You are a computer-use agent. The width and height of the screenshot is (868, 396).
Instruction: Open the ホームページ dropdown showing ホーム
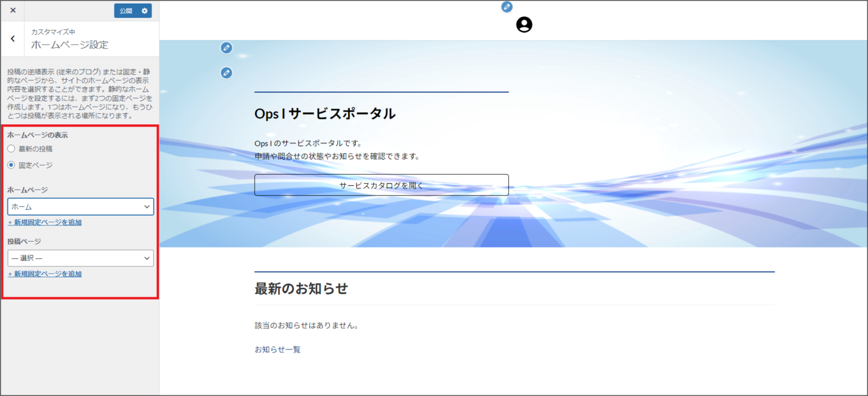80,207
